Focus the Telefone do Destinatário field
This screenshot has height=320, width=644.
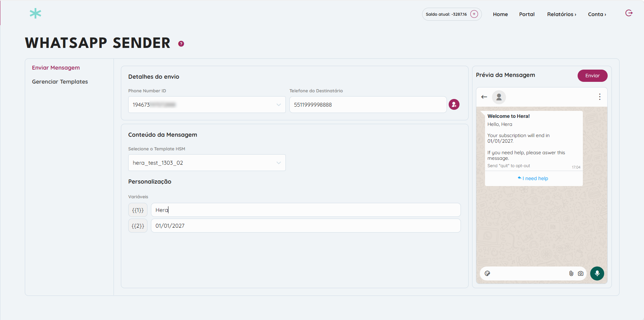pos(368,105)
